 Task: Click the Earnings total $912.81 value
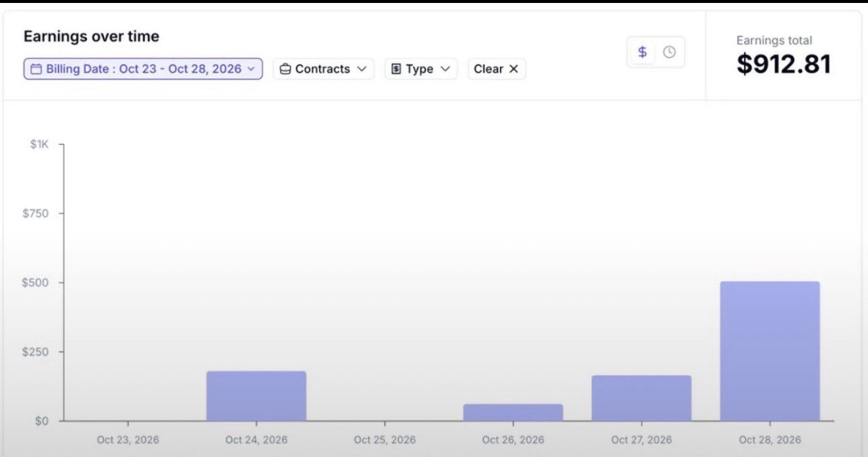[784, 65]
